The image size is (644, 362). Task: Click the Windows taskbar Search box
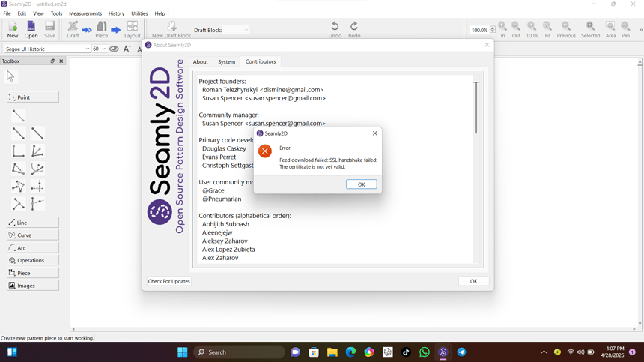239,352
